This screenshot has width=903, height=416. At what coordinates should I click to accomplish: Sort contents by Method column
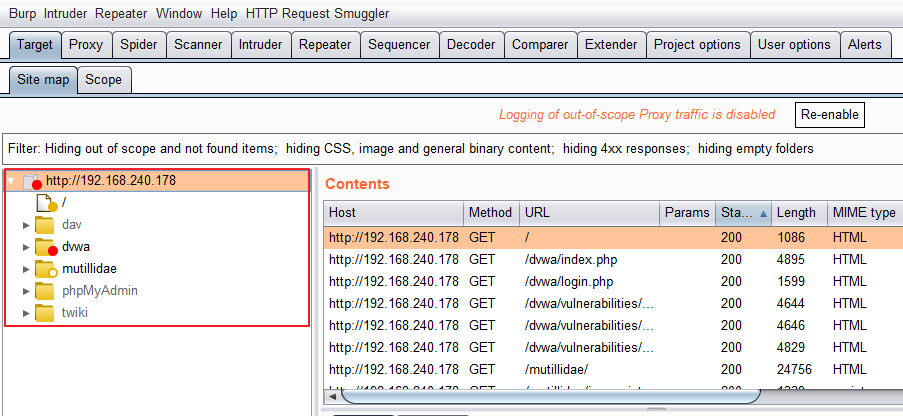coord(491,213)
